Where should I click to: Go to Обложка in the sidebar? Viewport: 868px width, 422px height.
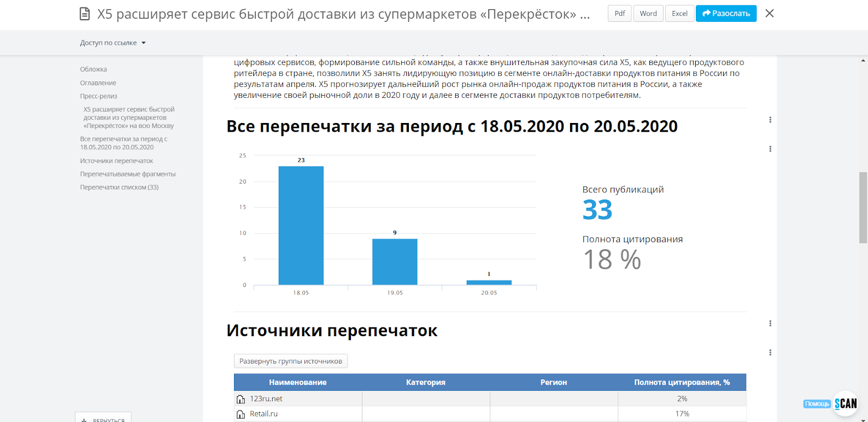point(93,69)
